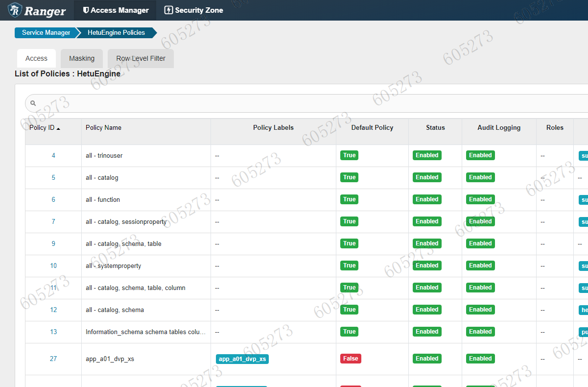Click the app_a01_dvp_xs policy label tag

[x=242, y=359]
